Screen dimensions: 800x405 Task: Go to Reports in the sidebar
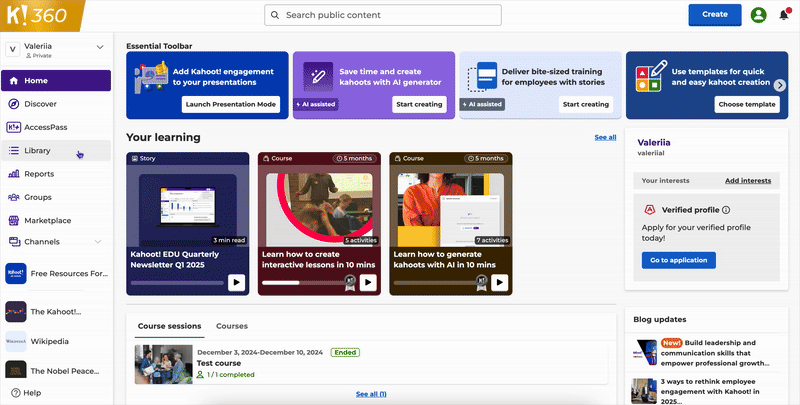39,174
